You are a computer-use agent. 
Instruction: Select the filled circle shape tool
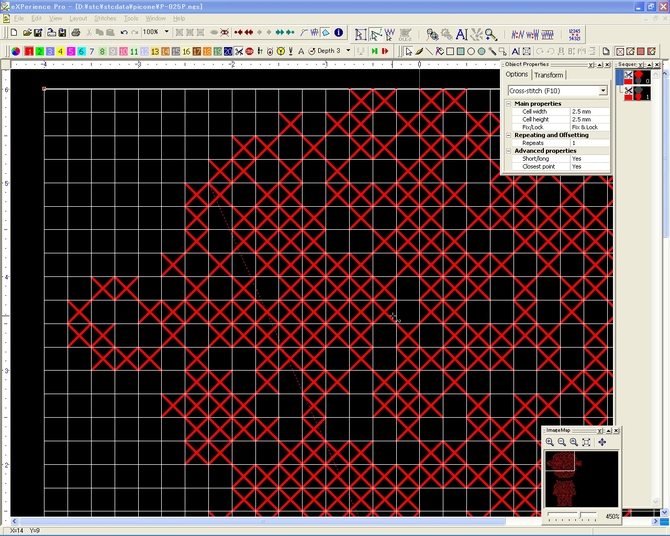[482, 51]
